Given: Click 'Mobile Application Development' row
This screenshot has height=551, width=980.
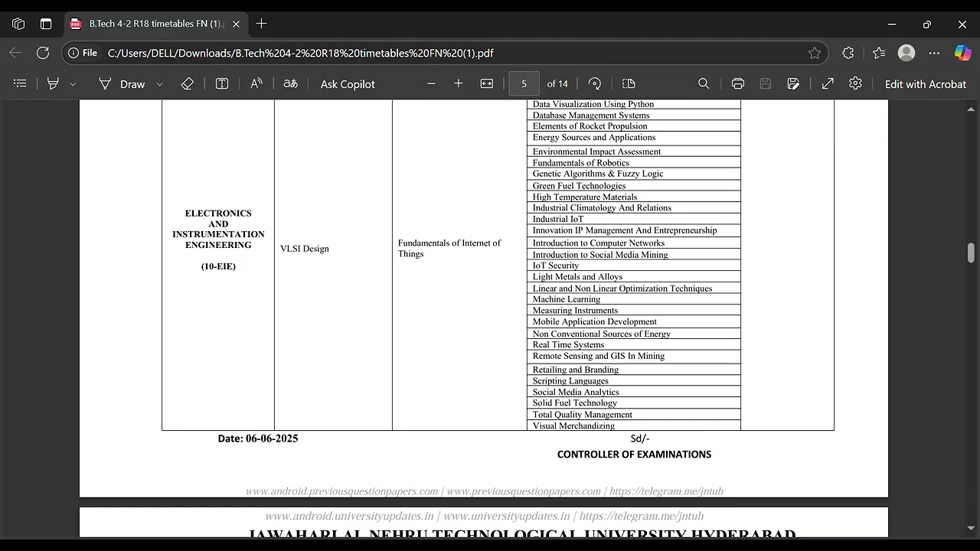Looking at the screenshot, I should (633, 322).
